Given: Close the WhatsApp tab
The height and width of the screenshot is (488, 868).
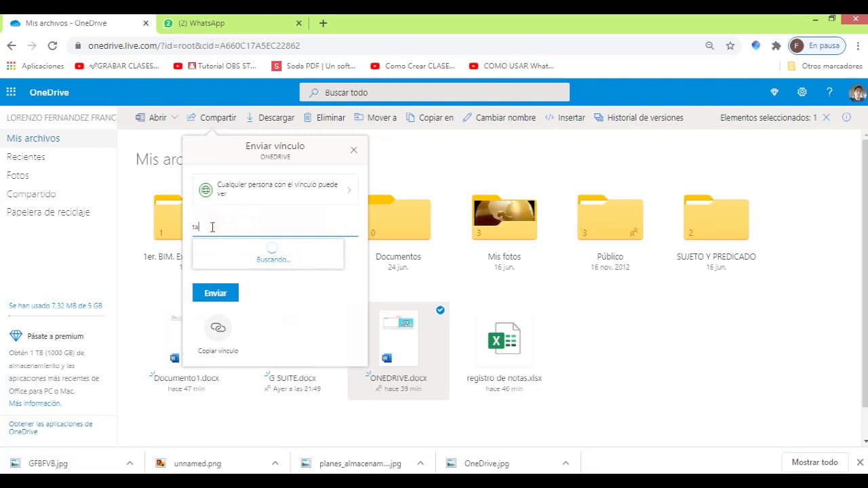Looking at the screenshot, I should pos(299,23).
